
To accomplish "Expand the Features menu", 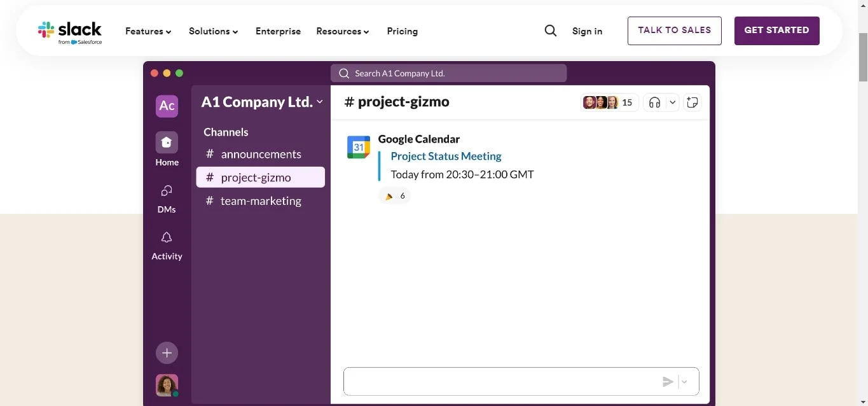I will [148, 31].
